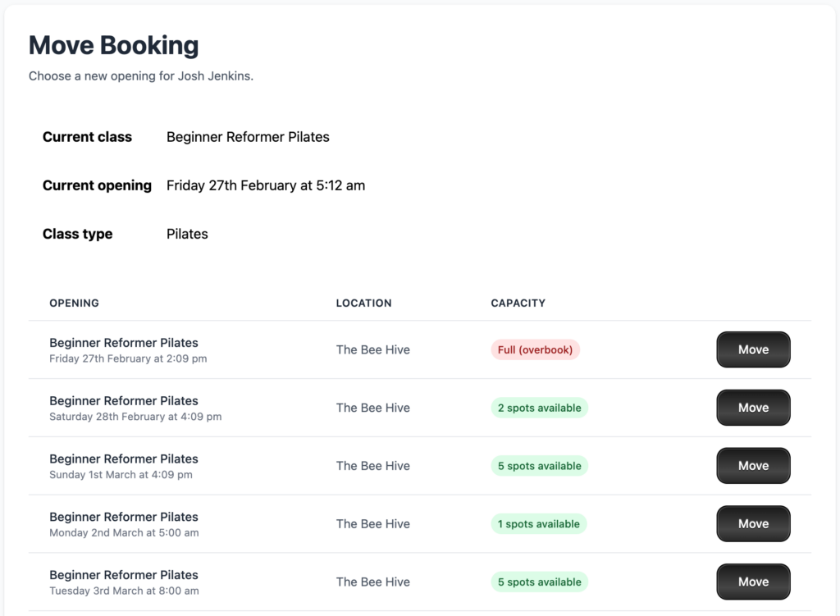The width and height of the screenshot is (840, 616).
Task: Click the Opening column header
Action: point(74,303)
